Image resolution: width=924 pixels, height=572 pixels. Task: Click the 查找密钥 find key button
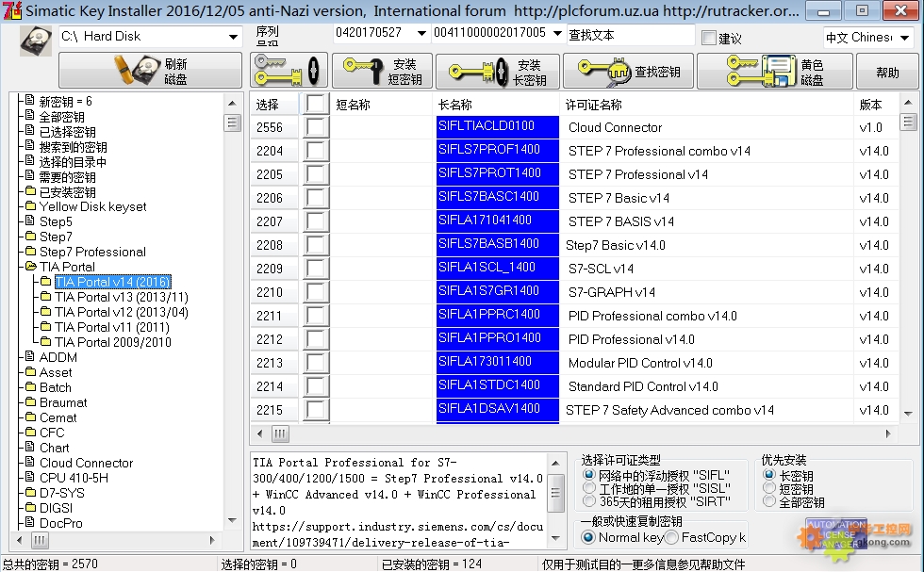(x=628, y=71)
